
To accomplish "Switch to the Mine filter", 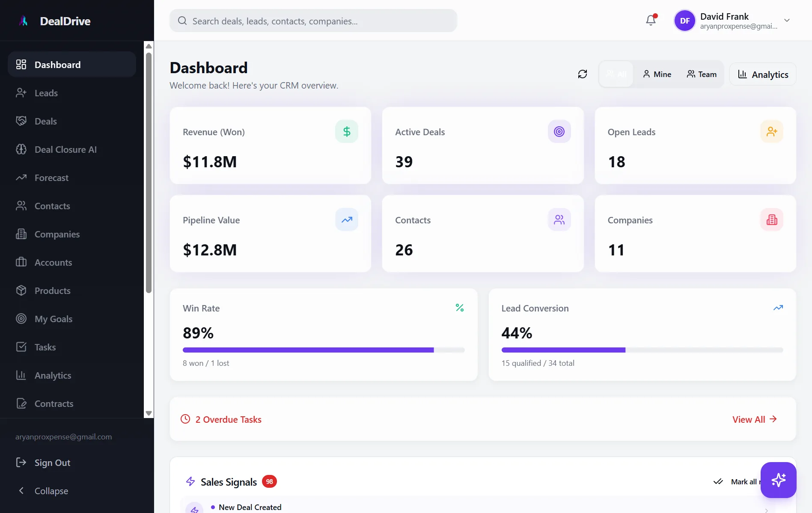I will coord(657,74).
